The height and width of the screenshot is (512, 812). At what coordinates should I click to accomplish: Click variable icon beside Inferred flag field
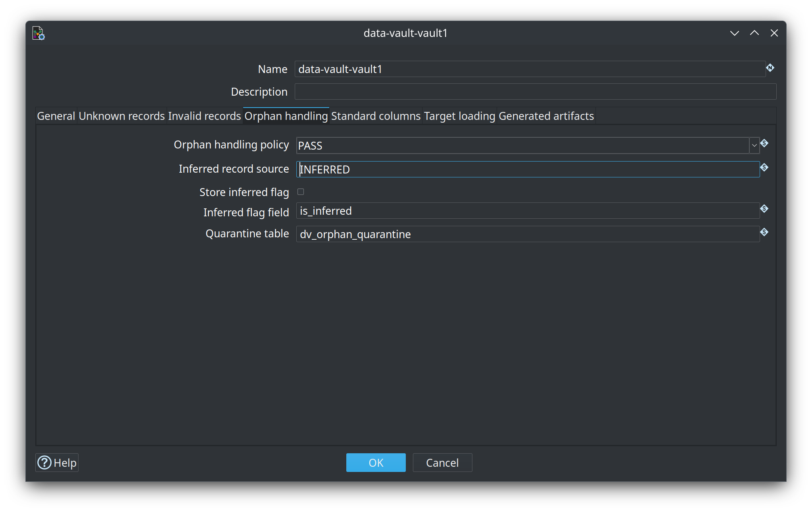[764, 209]
